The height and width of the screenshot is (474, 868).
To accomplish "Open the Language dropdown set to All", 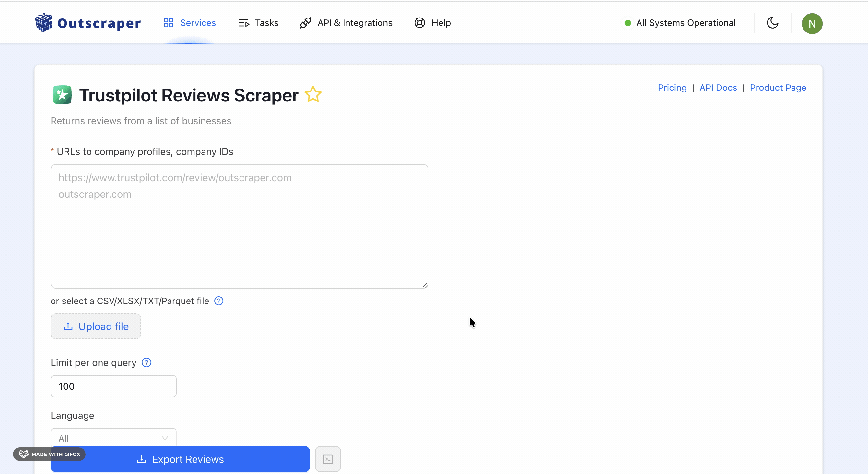I will (x=113, y=438).
